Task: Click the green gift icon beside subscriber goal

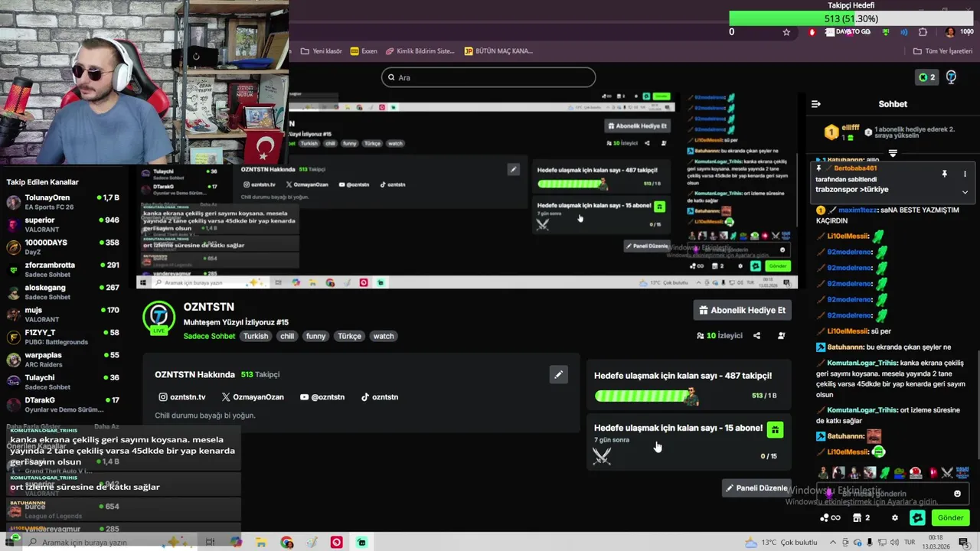Action: coord(775,430)
